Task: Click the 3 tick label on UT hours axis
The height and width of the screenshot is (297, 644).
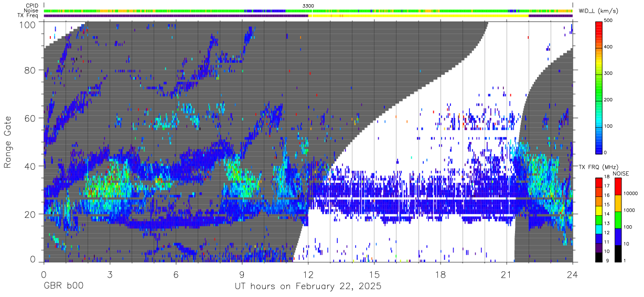Action: (110, 274)
